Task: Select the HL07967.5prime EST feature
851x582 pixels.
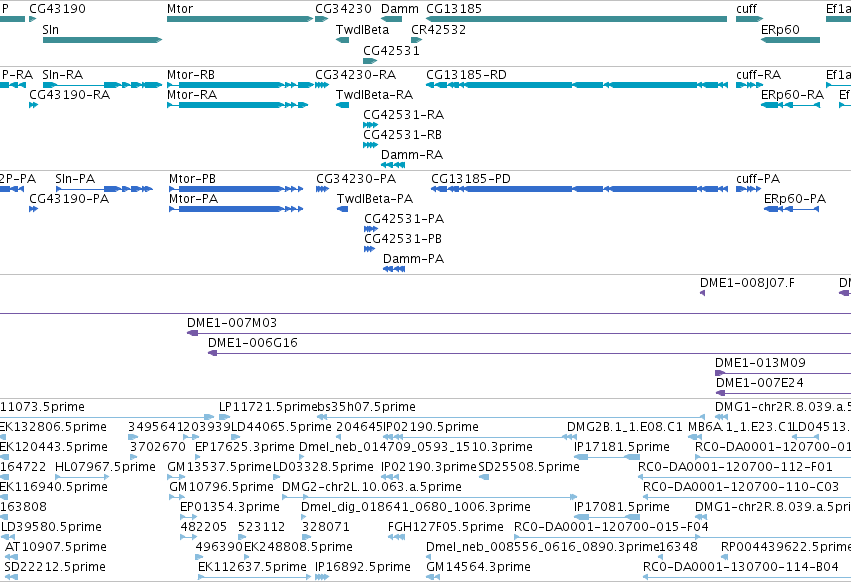Action: click(x=82, y=477)
